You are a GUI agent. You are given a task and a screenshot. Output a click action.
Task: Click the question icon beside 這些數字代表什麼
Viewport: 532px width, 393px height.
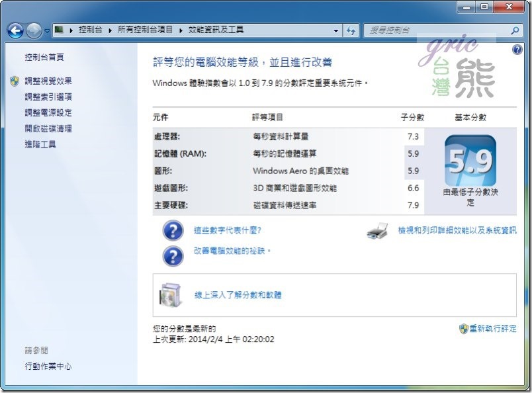coord(173,231)
